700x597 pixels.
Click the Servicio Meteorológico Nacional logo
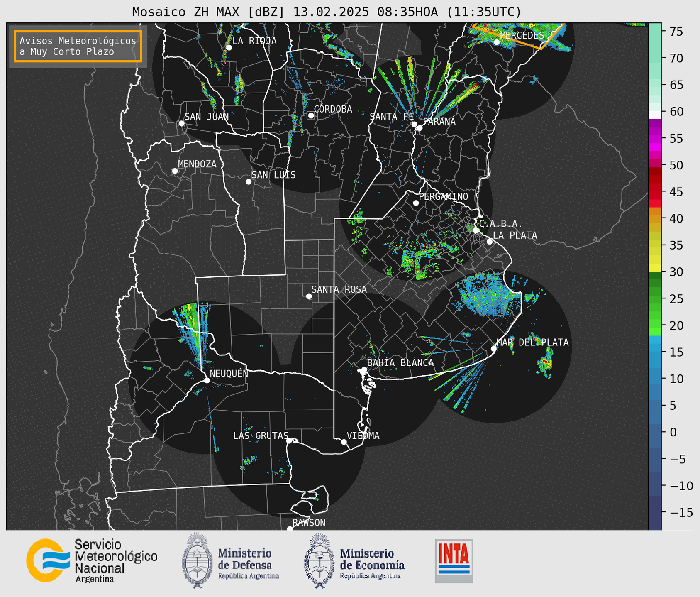click(x=92, y=561)
